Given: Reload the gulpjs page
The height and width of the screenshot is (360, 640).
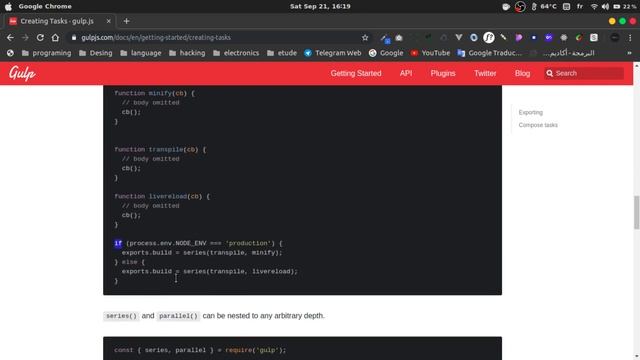Looking at the screenshot, I should [40, 38].
